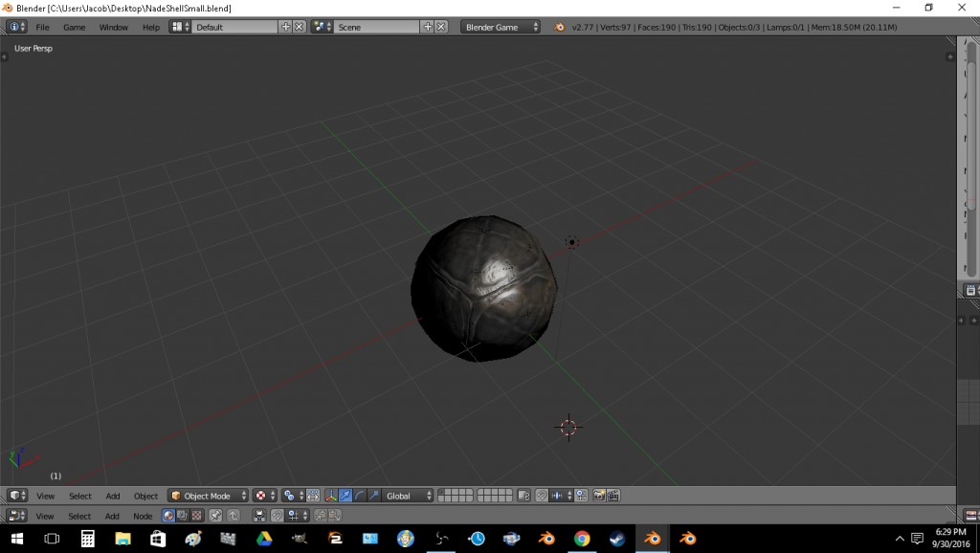This screenshot has height=553, width=980.
Task: Select the rotate manipulator arc icon
Action: click(x=360, y=496)
